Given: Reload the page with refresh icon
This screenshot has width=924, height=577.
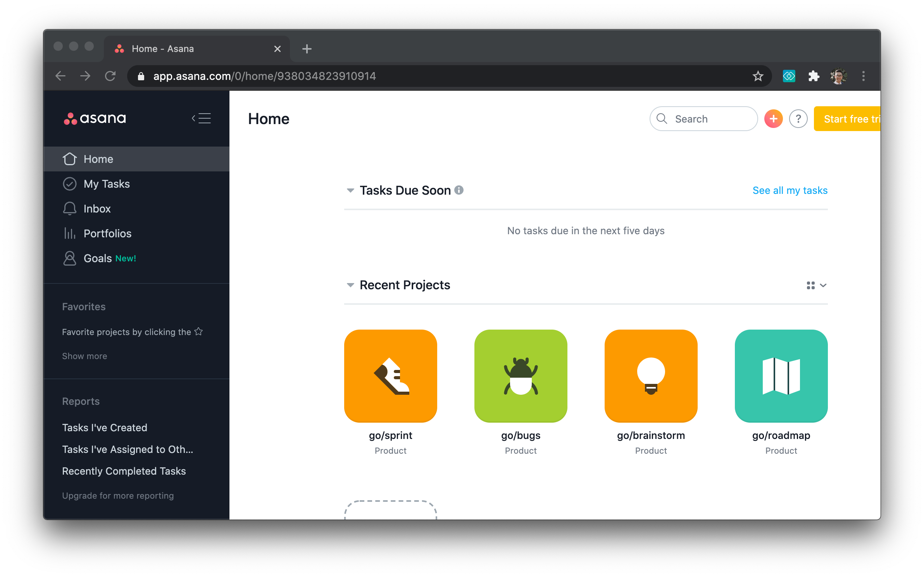Looking at the screenshot, I should tap(110, 76).
